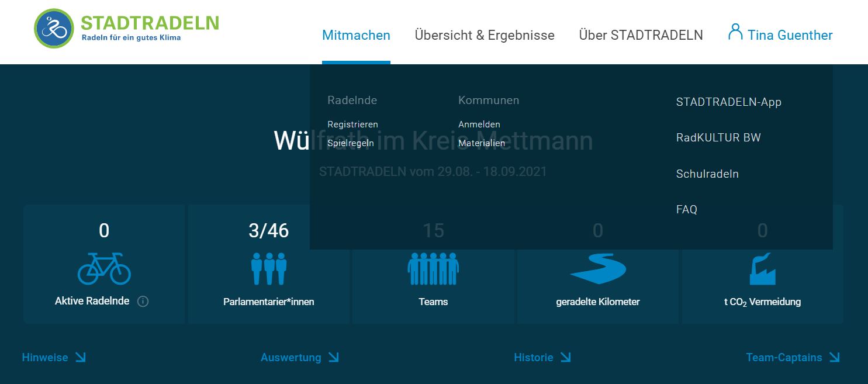Click the road icon above geradelte Kilometer
This screenshot has height=384, width=868.
tap(598, 268)
